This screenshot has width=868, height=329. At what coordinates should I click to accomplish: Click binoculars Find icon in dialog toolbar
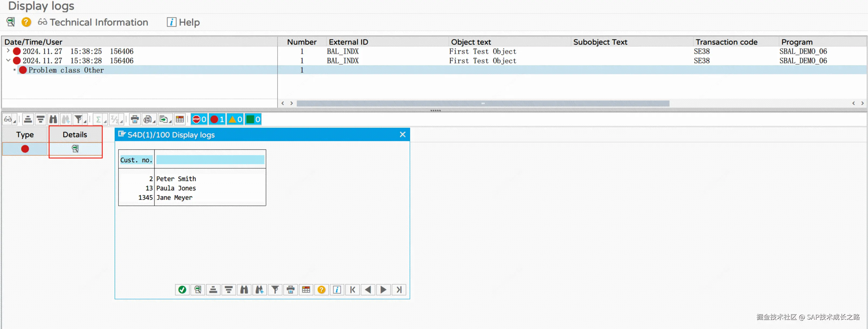point(244,290)
